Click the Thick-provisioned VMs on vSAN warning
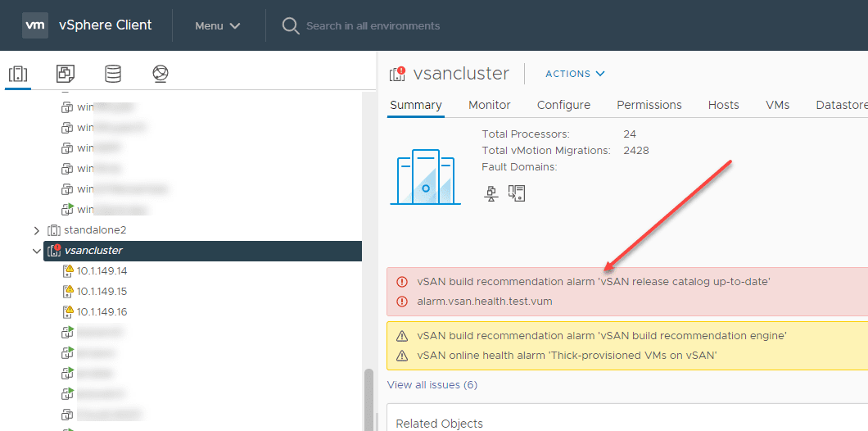The width and height of the screenshot is (868, 431). pyautogui.click(x=567, y=356)
